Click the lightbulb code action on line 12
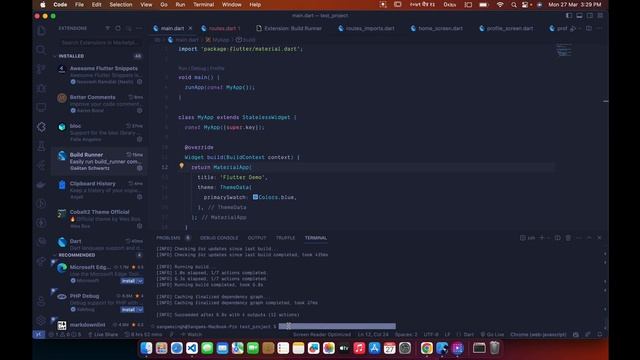 click(182, 166)
